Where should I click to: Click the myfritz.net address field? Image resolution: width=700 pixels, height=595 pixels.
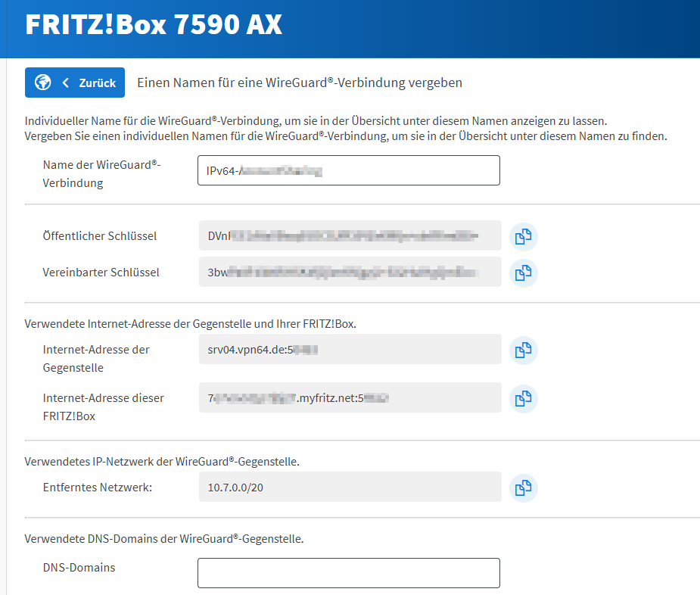click(350, 397)
